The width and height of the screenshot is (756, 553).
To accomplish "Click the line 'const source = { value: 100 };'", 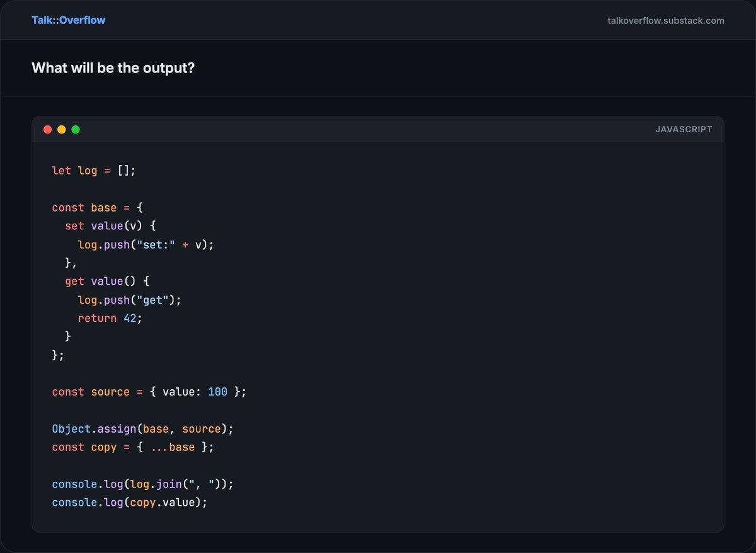I will (x=149, y=392).
